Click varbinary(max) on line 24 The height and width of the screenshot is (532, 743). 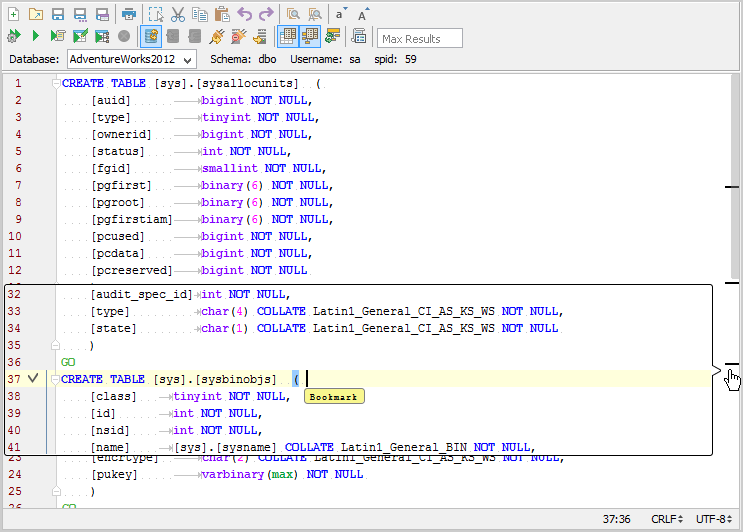(x=251, y=474)
